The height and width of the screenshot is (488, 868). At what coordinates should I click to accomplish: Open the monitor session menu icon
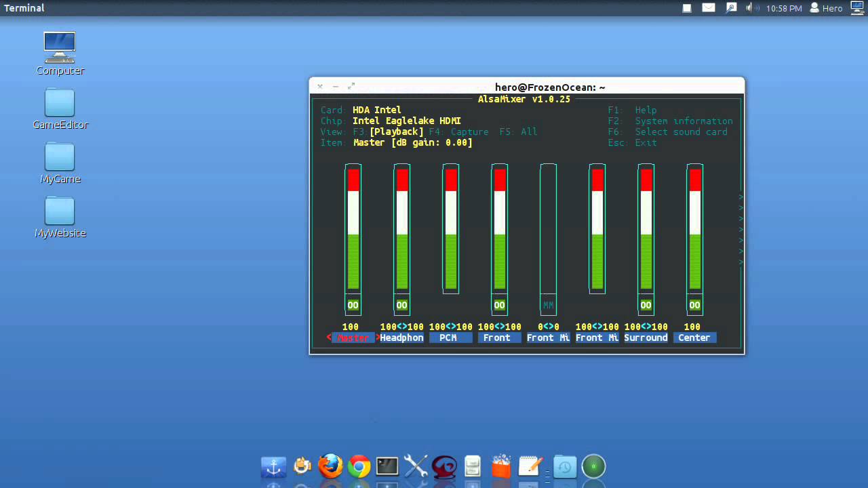(856, 8)
